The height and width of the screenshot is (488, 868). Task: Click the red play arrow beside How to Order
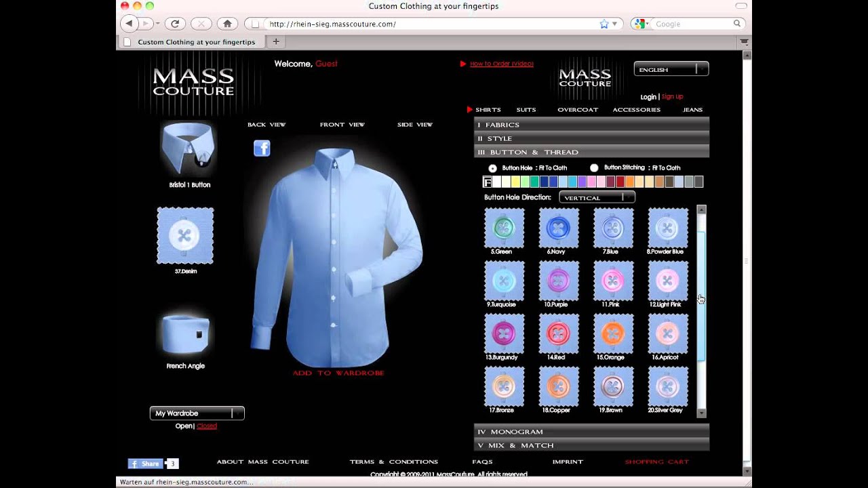point(463,64)
